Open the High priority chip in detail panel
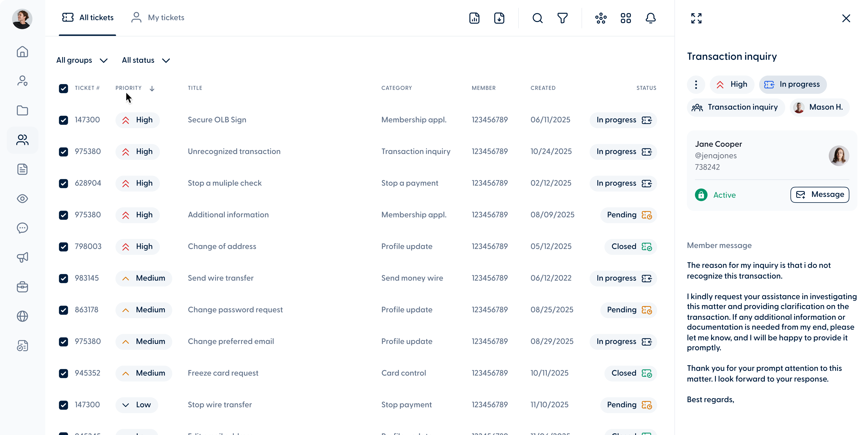Image resolution: width=868 pixels, height=435 pixels. coord(732,84)
